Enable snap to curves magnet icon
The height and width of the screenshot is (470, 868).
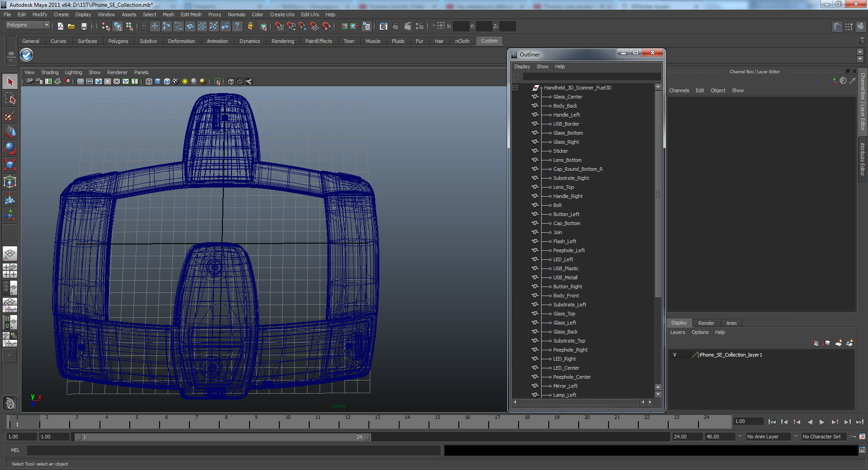(291, 26)
